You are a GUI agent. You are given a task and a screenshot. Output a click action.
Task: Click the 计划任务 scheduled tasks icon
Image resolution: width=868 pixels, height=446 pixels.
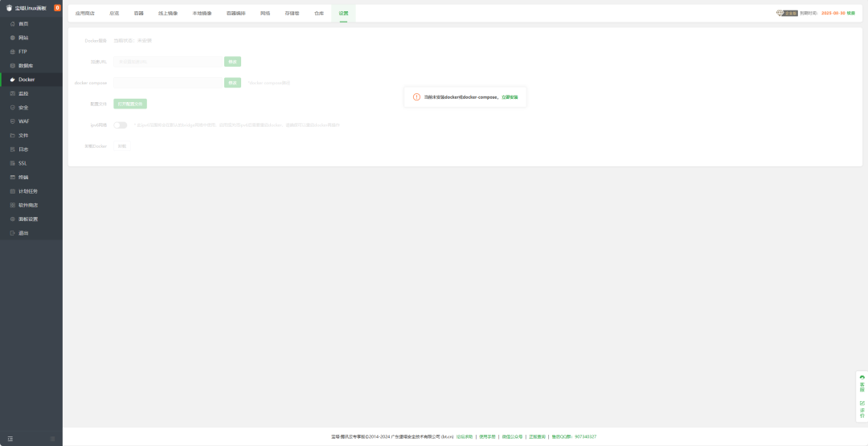point(13,191)
